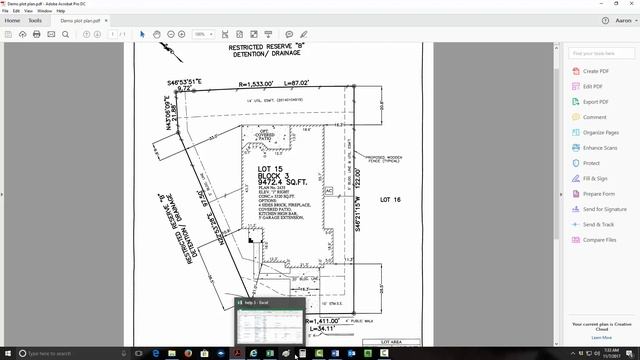This screenshot has height=360, width=640.
Task: Click the upload to cloud icon
Action: 22,35
